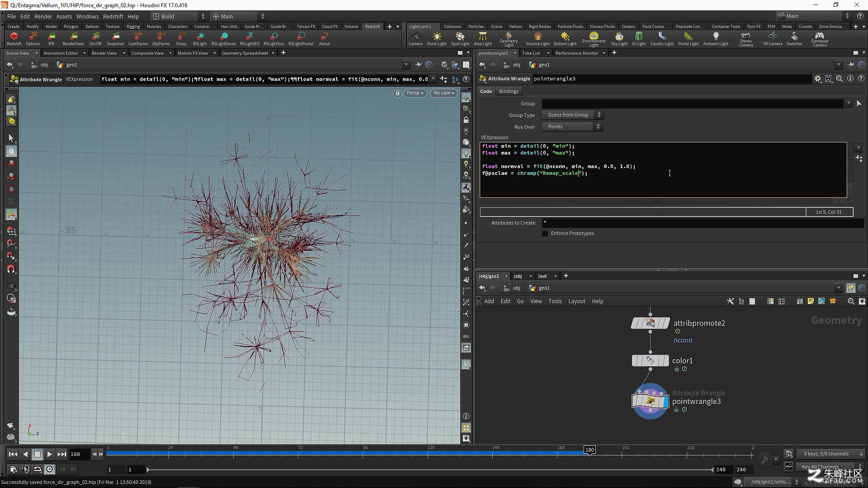Toggle the pin on scene view path bar
Screen dimensions: 868x488
[418, 65]
